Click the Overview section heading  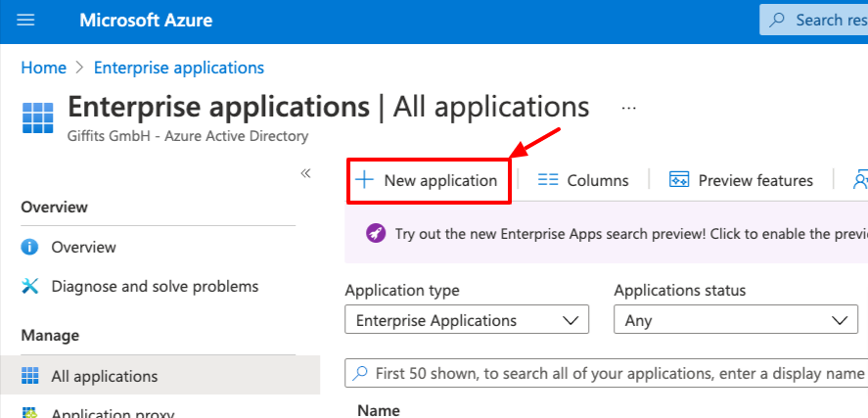54,208
